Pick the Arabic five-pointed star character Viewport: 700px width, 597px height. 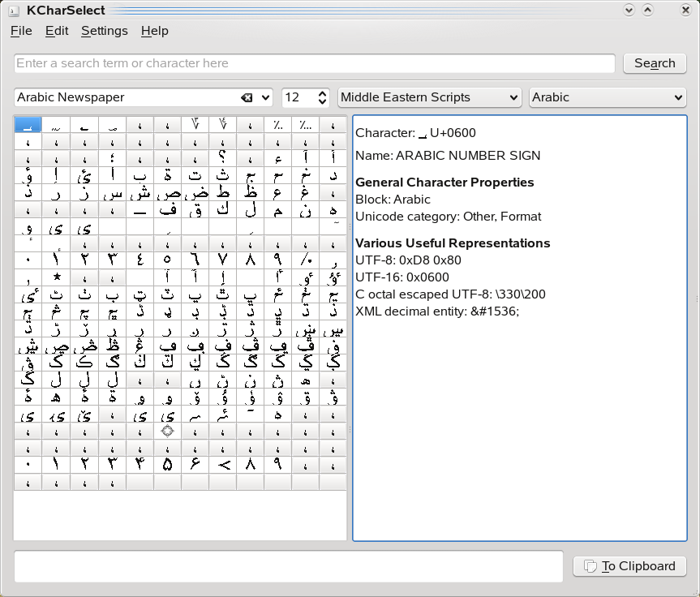pyautogui.click(x=56, y=277)
